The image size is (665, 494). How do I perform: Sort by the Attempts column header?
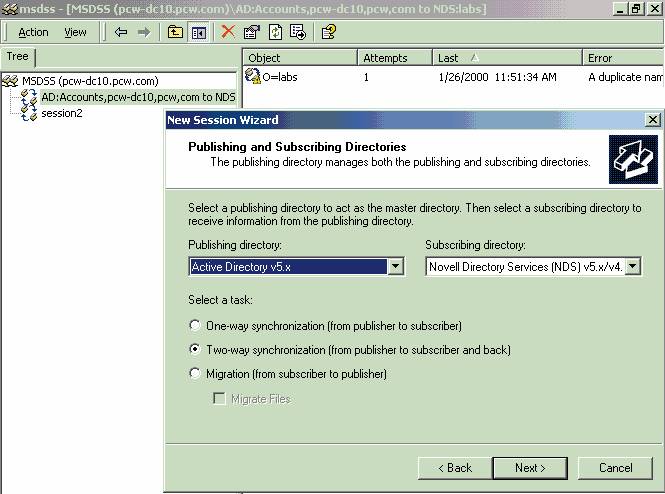point(395,58)
